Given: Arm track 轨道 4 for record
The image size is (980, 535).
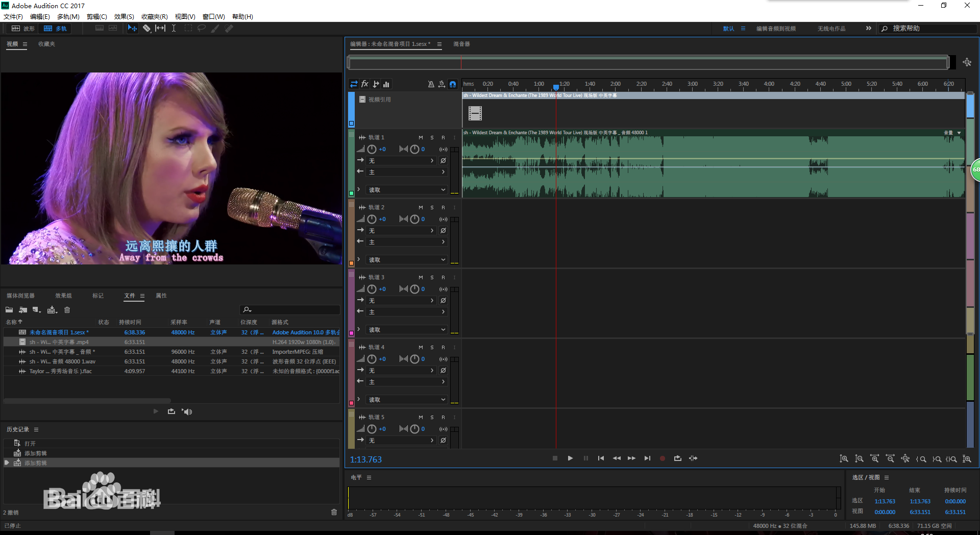Looking at the screenshot, I should point(443,348).
